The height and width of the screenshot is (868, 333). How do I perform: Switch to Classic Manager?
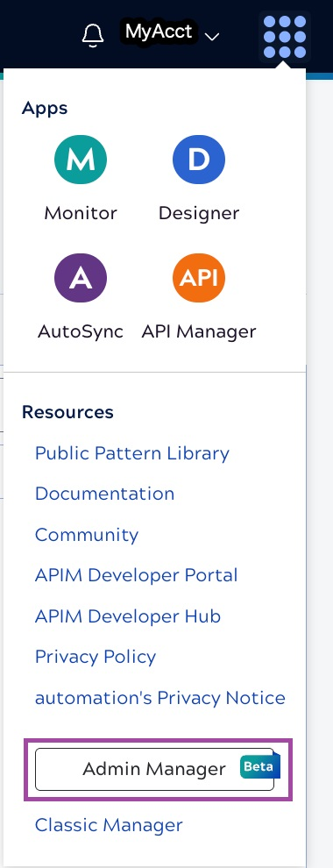click(109, 825)
